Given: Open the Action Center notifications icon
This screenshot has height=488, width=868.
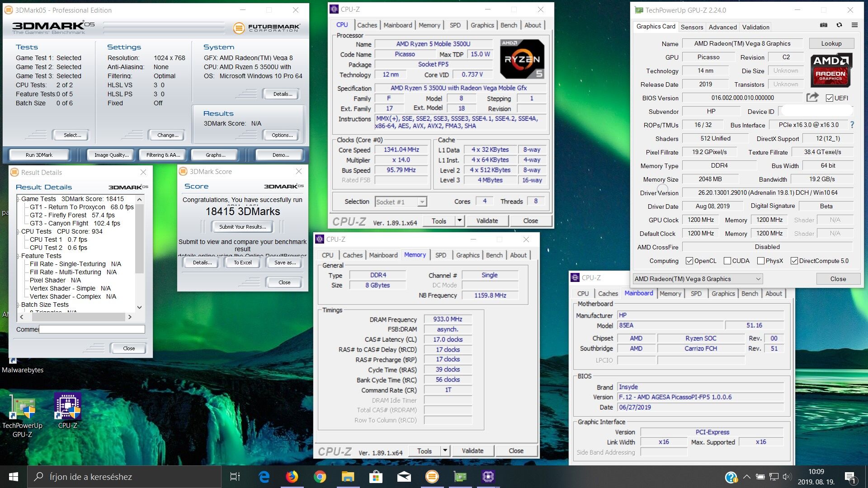Looking at the screenshot, I should click(850, 477).
